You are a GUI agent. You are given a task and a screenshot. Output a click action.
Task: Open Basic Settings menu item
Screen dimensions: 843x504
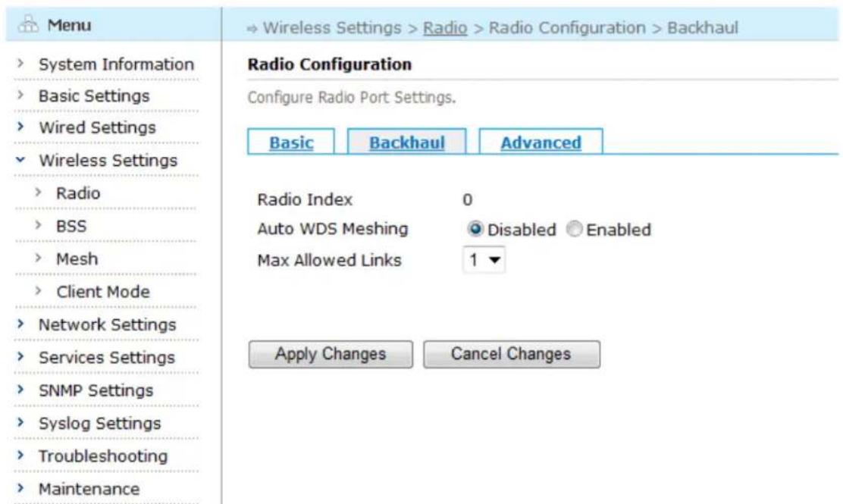pos(94,96)
